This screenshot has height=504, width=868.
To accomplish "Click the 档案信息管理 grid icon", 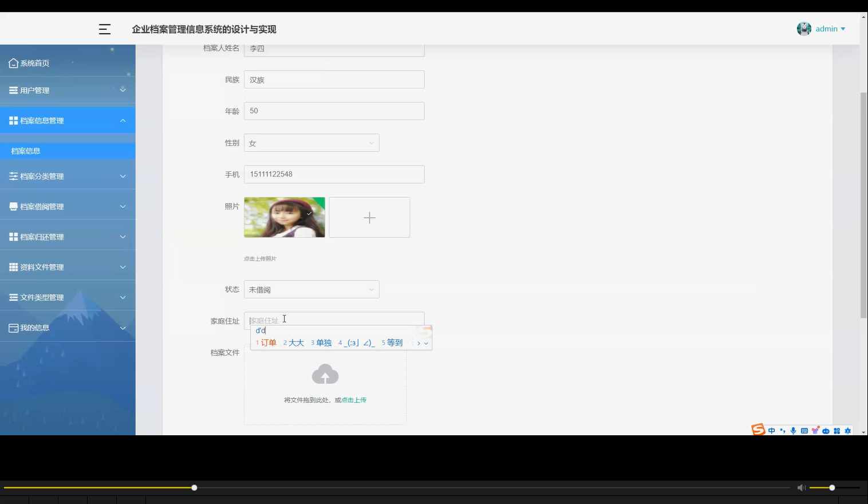I will click(x=13, y=120).
